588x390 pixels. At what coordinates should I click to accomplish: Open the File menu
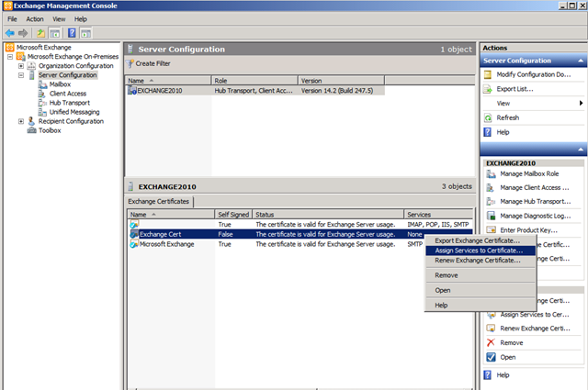pos(12,19)
